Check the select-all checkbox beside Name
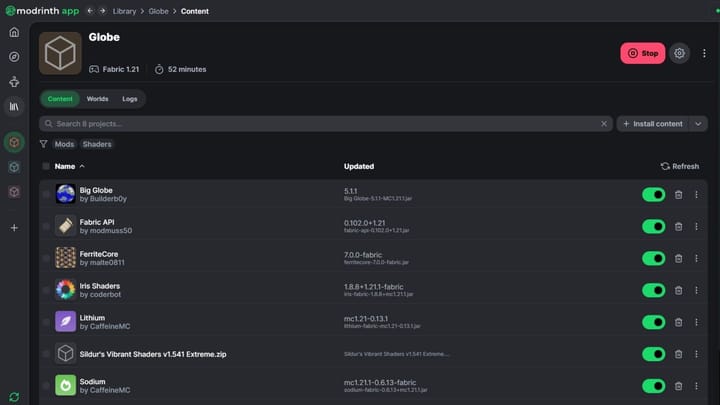The image size is (720, 405). (x=45, y=166)
